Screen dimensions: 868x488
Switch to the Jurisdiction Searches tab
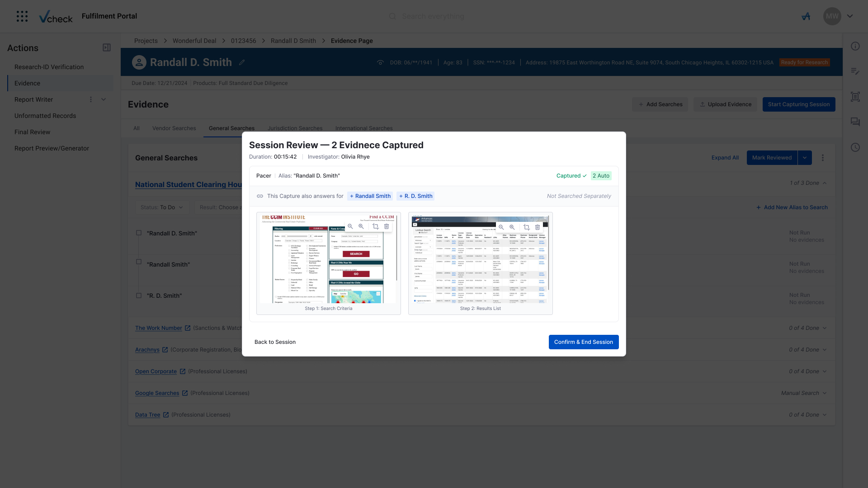pos(295,128)
